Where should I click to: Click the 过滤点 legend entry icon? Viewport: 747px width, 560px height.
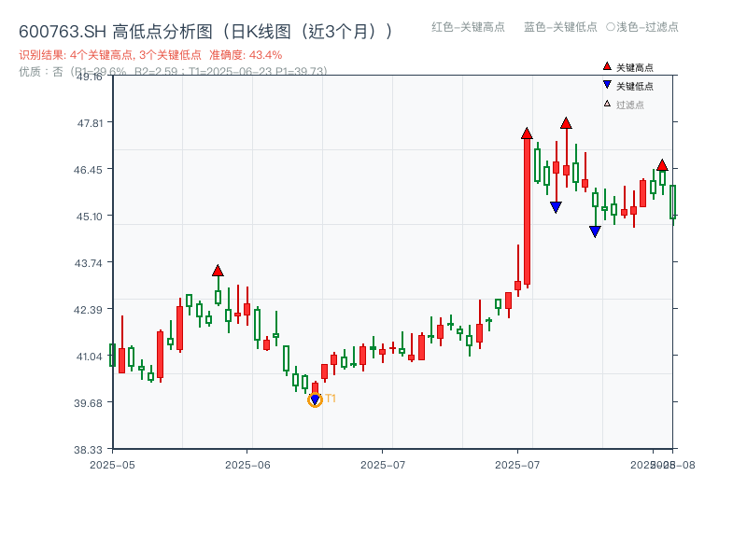click(x=605, y=101)
